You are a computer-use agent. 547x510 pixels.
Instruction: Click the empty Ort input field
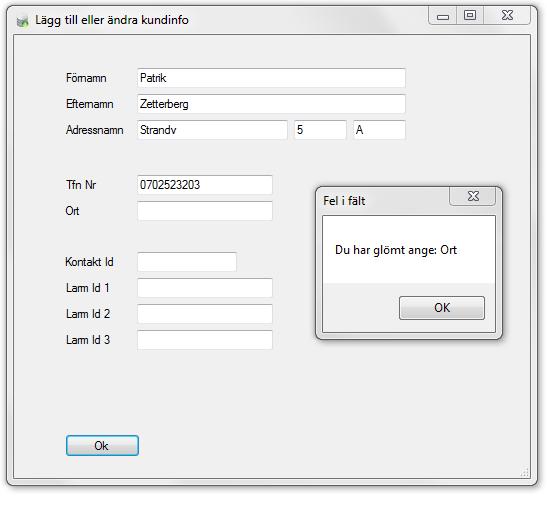[205, 211]
